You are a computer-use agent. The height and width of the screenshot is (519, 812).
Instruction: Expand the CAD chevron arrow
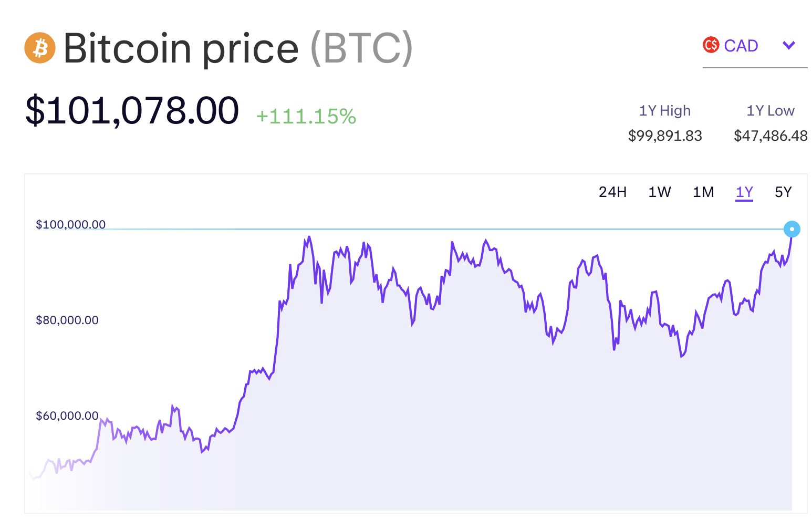click(788, 46)
